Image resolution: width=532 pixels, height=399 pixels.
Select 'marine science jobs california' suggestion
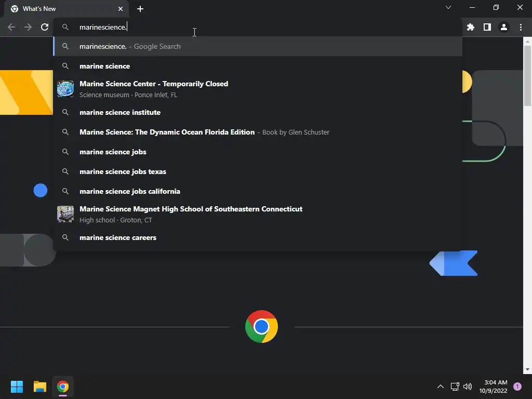[x=258, y=191]
